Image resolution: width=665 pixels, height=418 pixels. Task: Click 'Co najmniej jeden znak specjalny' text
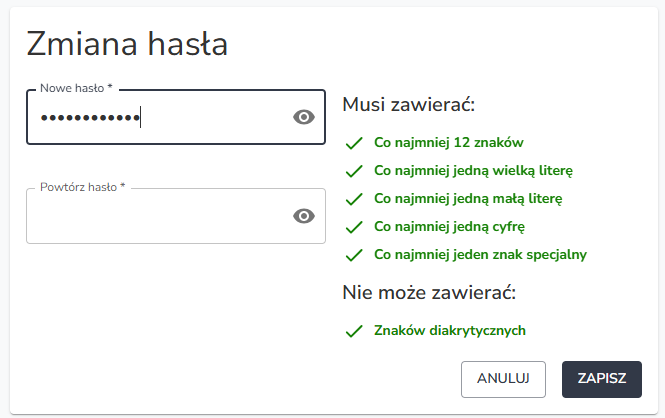coord(481,255)
